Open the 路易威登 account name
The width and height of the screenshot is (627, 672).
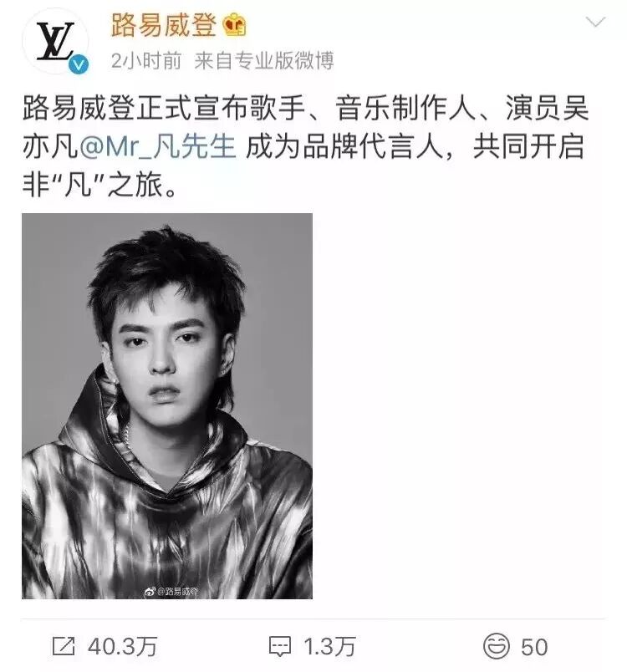point(163,24)
